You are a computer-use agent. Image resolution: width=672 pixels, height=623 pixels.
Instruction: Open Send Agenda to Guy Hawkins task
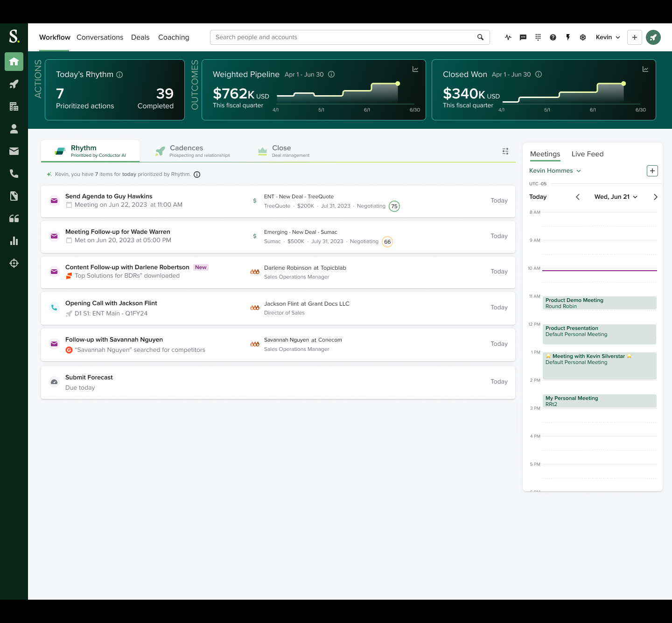[x=109, y=196]
